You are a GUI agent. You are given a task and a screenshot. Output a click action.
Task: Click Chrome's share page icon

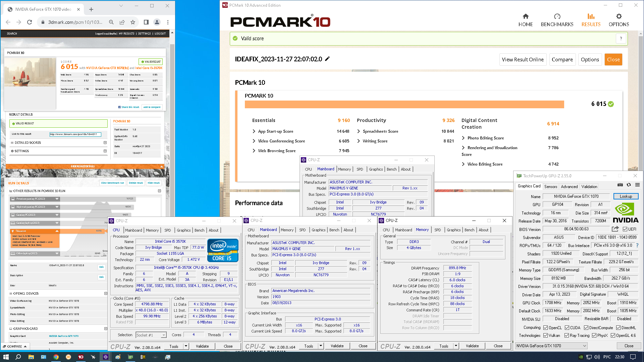[x=122, y=22]
